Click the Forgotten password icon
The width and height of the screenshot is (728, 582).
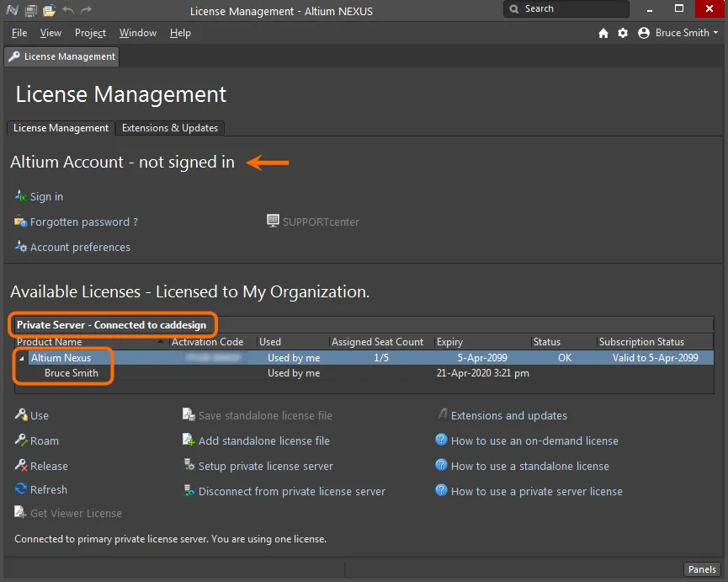[x=21, y=222]
